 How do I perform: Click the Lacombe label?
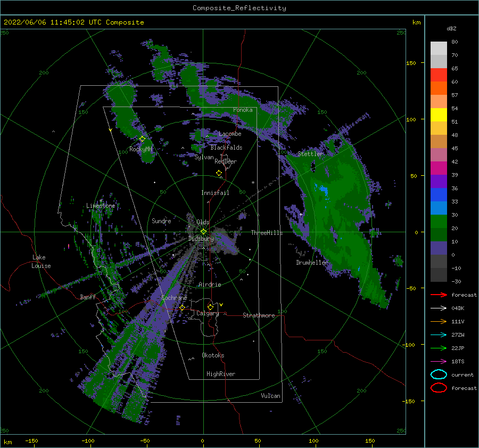(x=230, y=134)
